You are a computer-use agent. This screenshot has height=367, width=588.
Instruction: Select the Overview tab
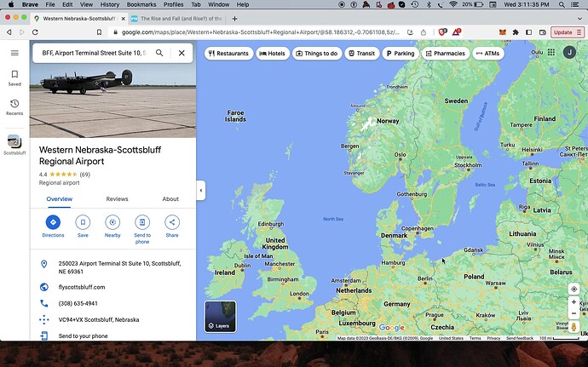[60, 199]
